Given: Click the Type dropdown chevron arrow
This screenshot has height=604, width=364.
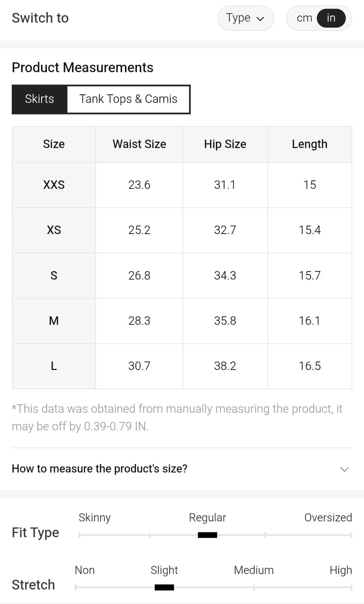Looking at the screenshot, I should 260,19.
